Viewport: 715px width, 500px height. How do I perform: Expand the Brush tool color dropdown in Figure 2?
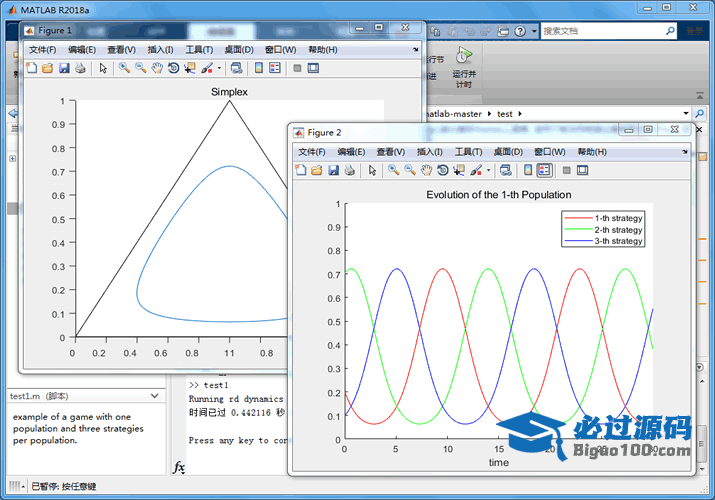488,170
